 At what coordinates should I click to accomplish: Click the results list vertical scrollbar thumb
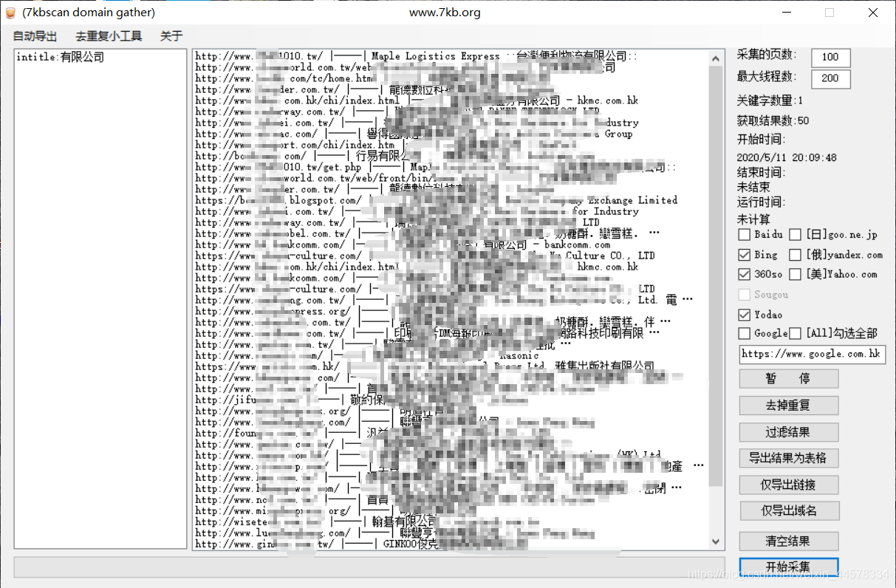[716, 276]
